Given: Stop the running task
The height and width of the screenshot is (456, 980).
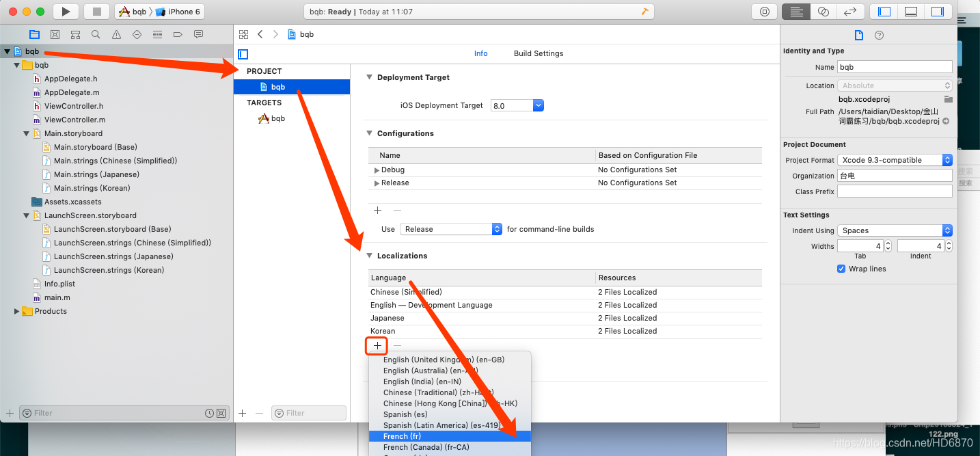Looking at the screenshot, I should (96, 12).
